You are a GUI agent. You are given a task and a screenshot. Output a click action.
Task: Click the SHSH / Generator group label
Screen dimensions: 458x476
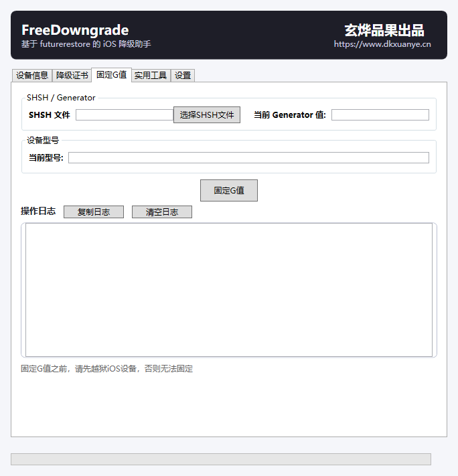click(x=61, y=98)
